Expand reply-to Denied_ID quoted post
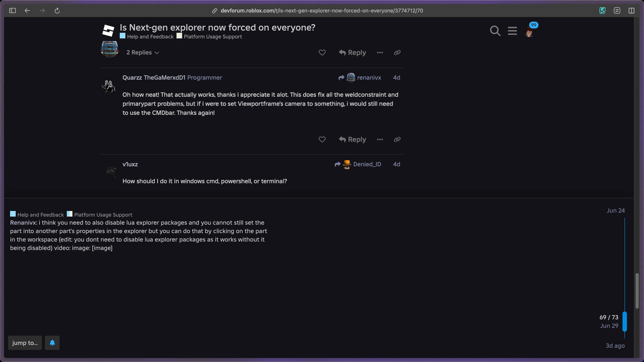 coord(358,164)
